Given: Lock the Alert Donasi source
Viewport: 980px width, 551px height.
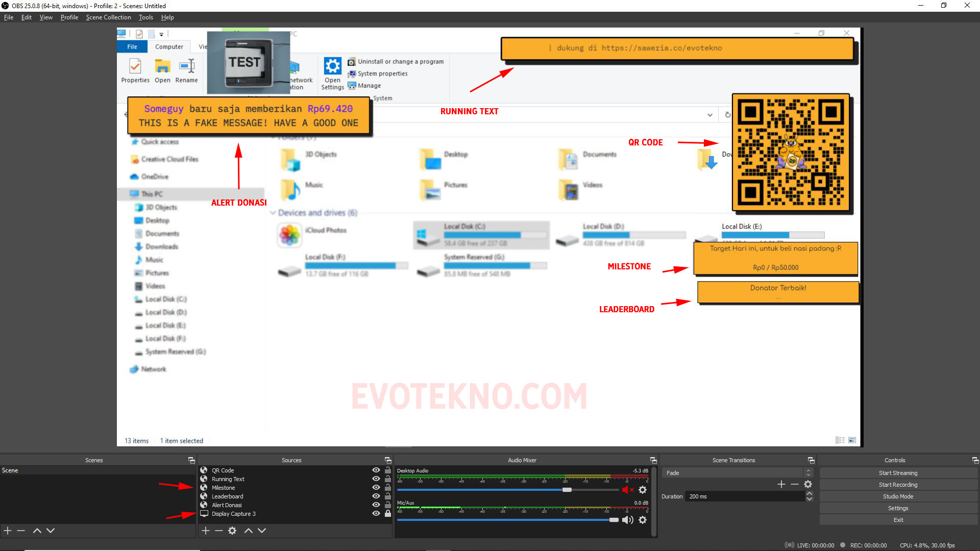Looking at the screenshot, I should 388,505.
